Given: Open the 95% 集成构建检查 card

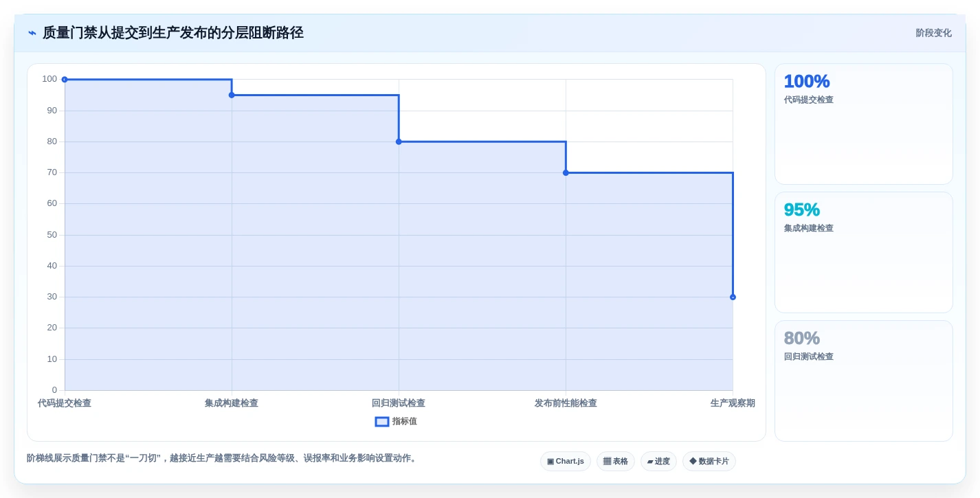Looking at the screenshot, I should pyautogui.click(x=864, y=252).
